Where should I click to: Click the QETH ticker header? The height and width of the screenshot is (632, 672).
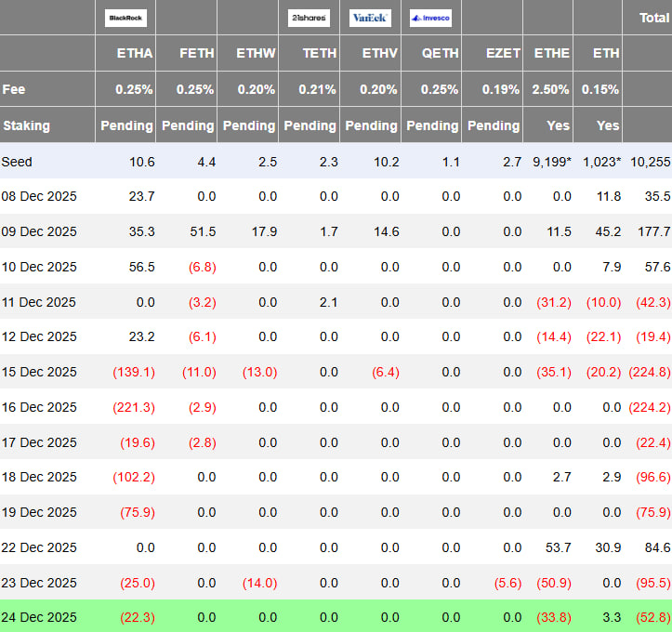[441, 54]
